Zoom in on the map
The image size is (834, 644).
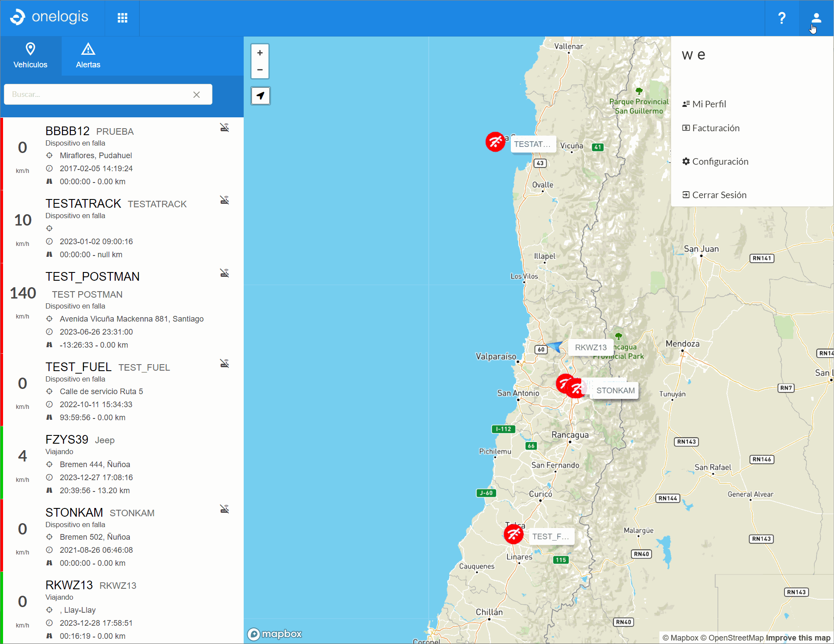(x=260, y=53)
